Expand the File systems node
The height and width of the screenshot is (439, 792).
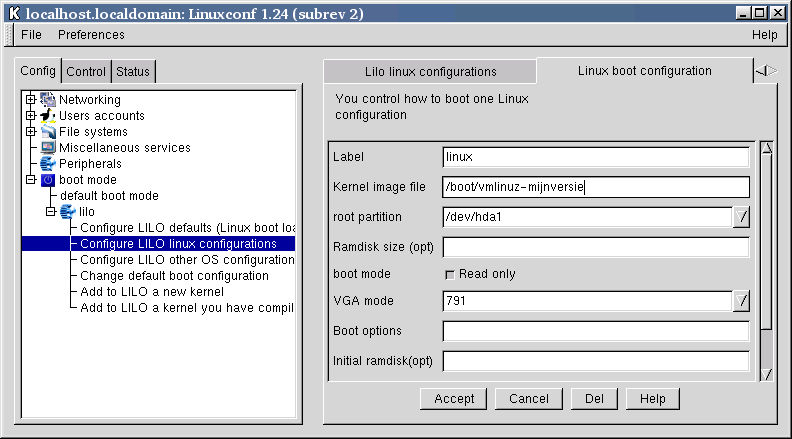31,132
